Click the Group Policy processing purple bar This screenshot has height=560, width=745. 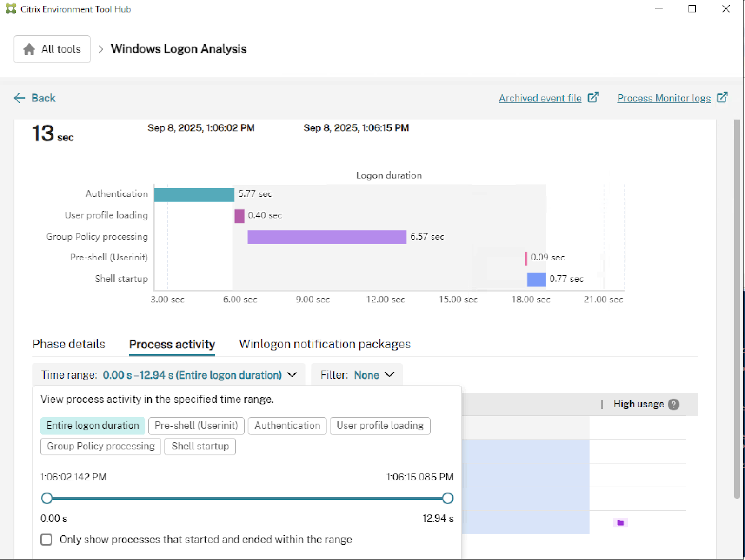click(326, 237)
